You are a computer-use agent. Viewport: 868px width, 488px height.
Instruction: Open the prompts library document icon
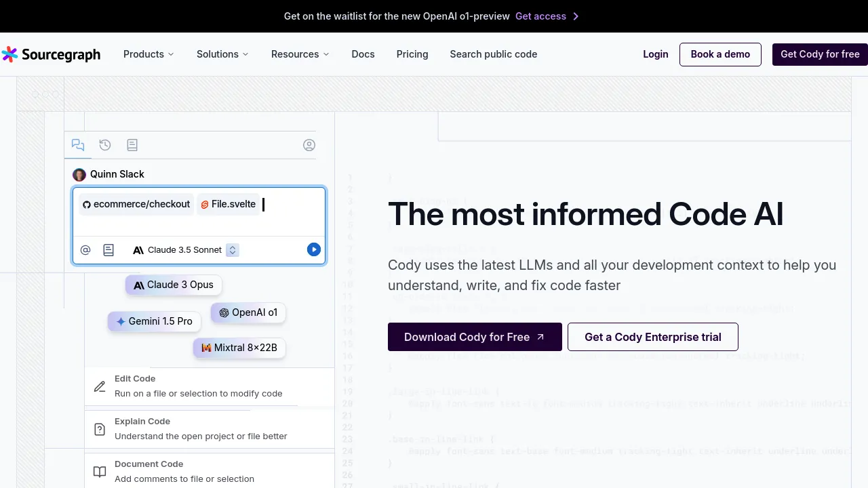click(x=132, y=145)
